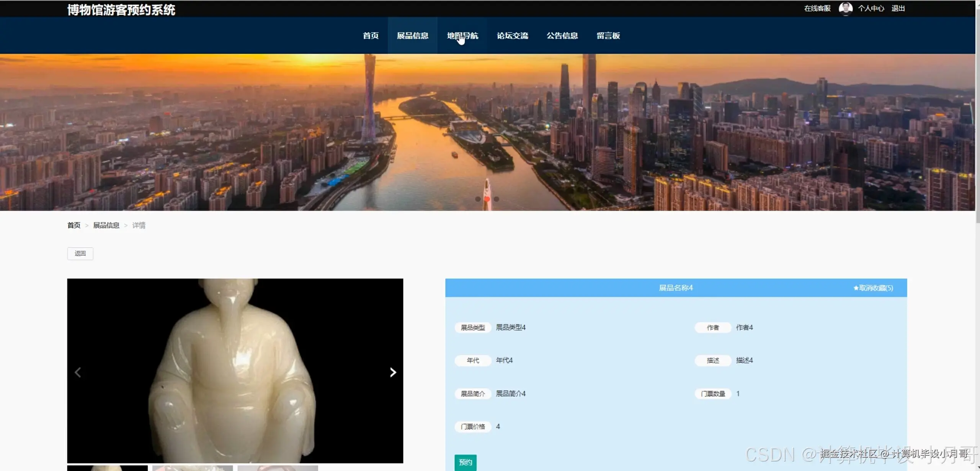Click next image arrow in gallery
This screenshot has width=980, height=471.
tap(393, 372)
